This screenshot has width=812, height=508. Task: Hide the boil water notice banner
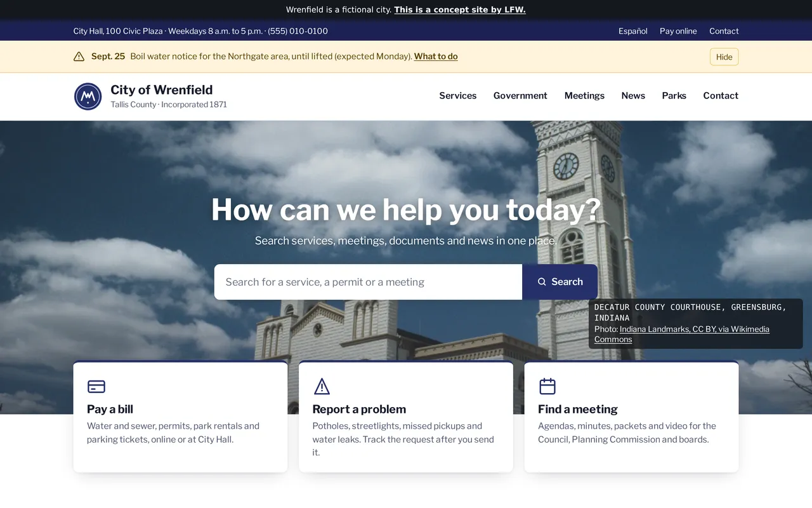(724, 57)
